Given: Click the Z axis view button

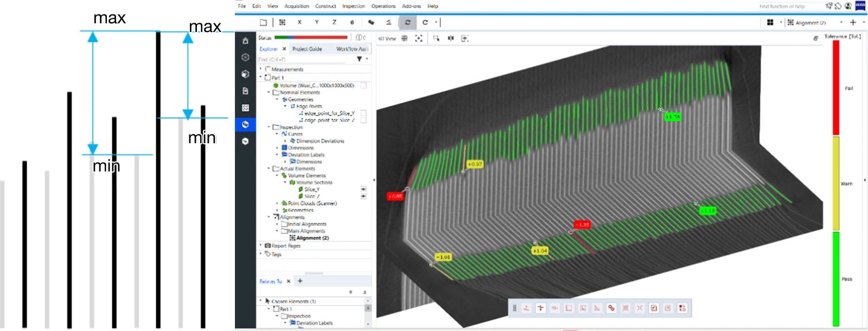Looking at the screenshot, I should (334, 22).
